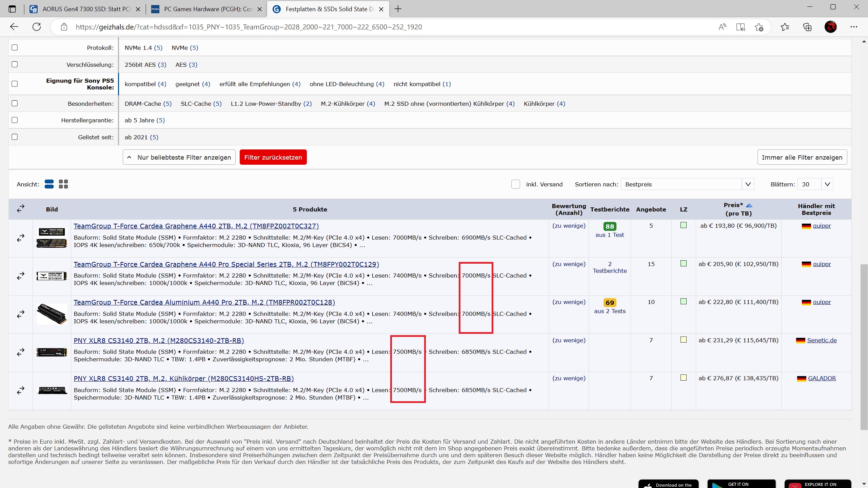The image size is (868, 488).
Task: Open the Cardea Aluminium A440 Pro thumbnail
Action: coord(52,314)
